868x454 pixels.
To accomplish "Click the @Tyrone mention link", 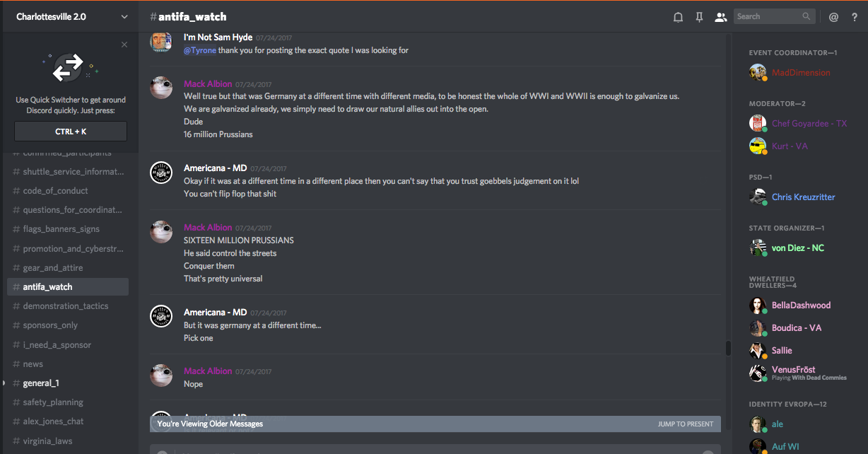I will tap(199, 50).
